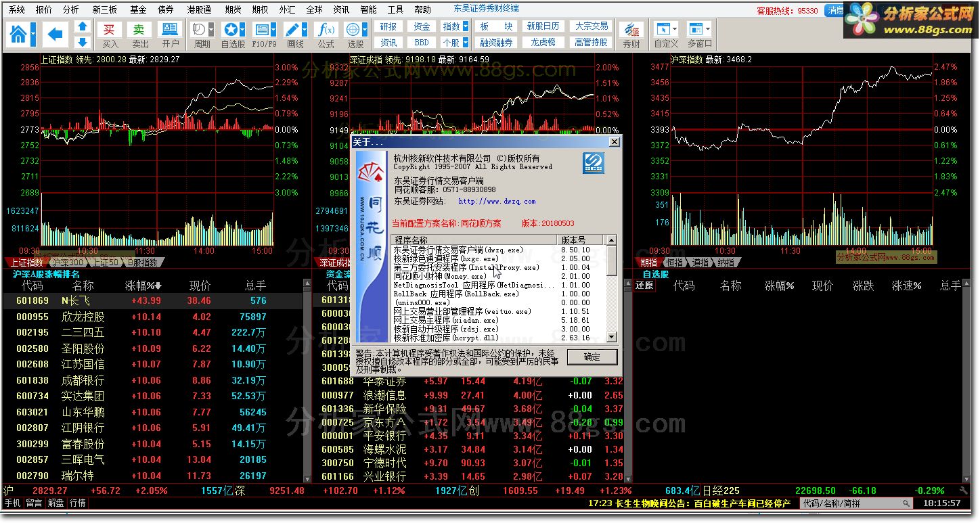Click the About dialog list scrollbar down arrow
Viewport: 980px width, 523px height.
click(611, 337)
